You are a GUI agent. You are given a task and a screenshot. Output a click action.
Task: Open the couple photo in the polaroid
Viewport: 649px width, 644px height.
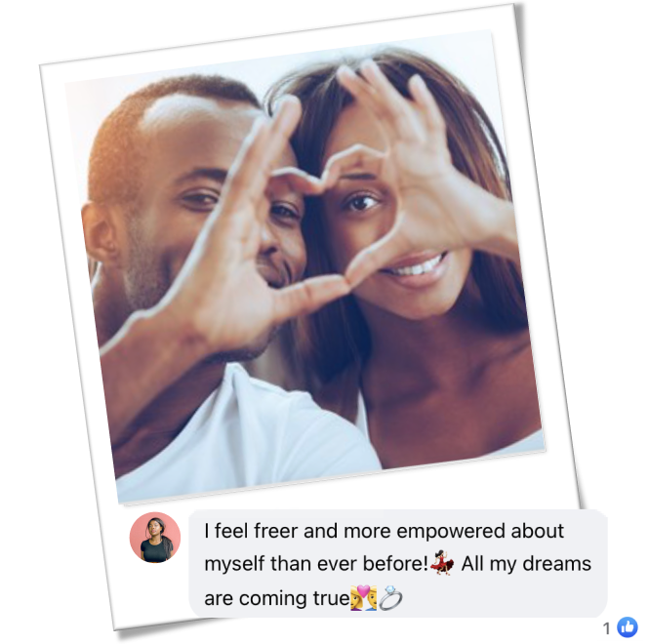(x=304, y=264)
